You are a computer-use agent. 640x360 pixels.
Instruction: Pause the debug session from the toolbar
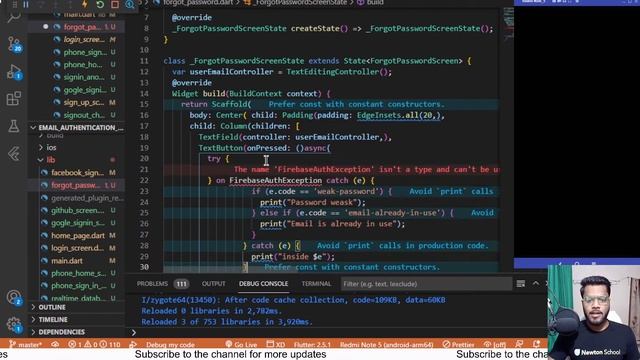click(x=26, y=4)
